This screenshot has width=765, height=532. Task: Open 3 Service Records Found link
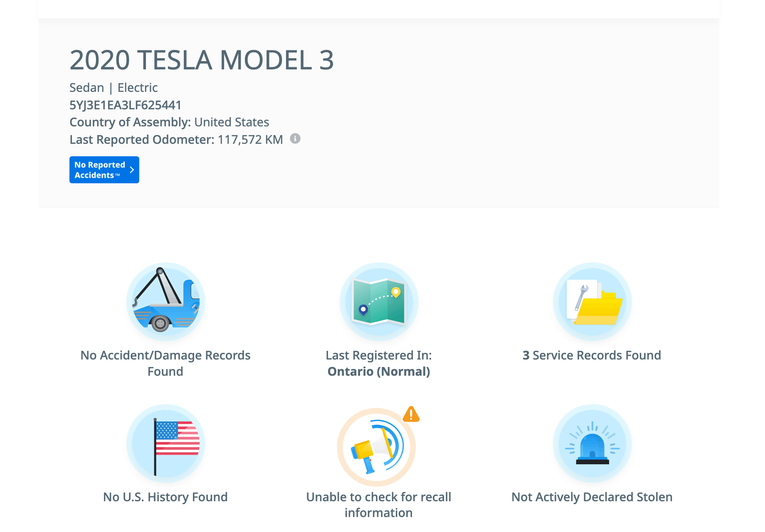[592, 355]
